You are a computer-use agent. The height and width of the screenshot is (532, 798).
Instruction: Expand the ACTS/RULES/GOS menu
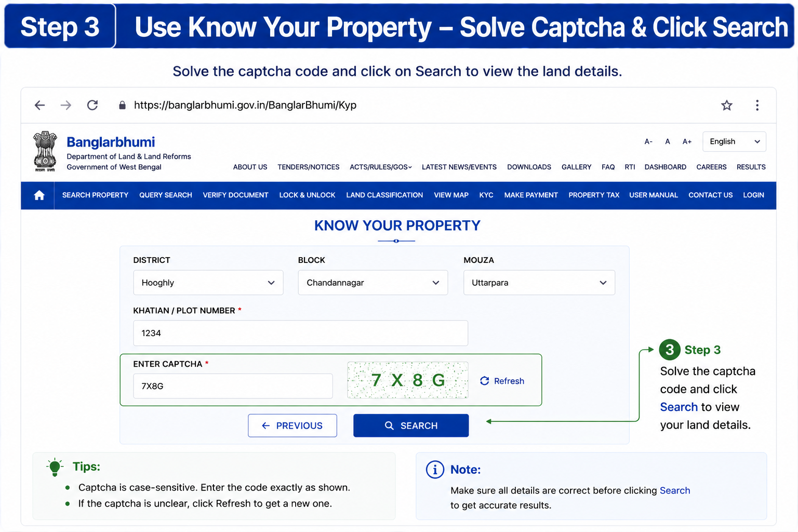tap(381, 167)
